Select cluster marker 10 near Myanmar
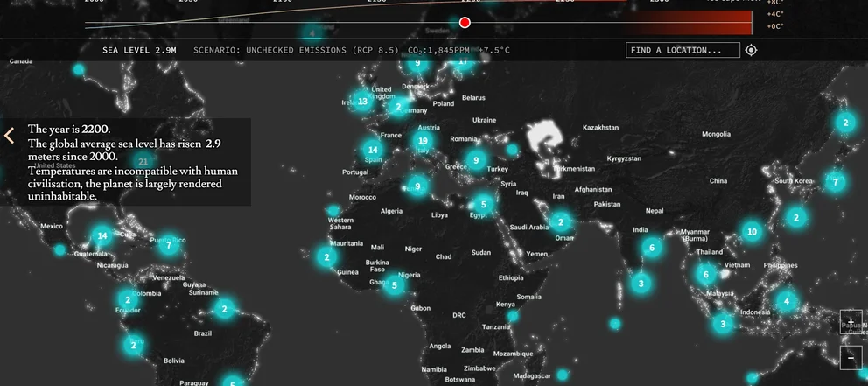The height and width of the screenshot is (386, 868). (x=751, y=232)
